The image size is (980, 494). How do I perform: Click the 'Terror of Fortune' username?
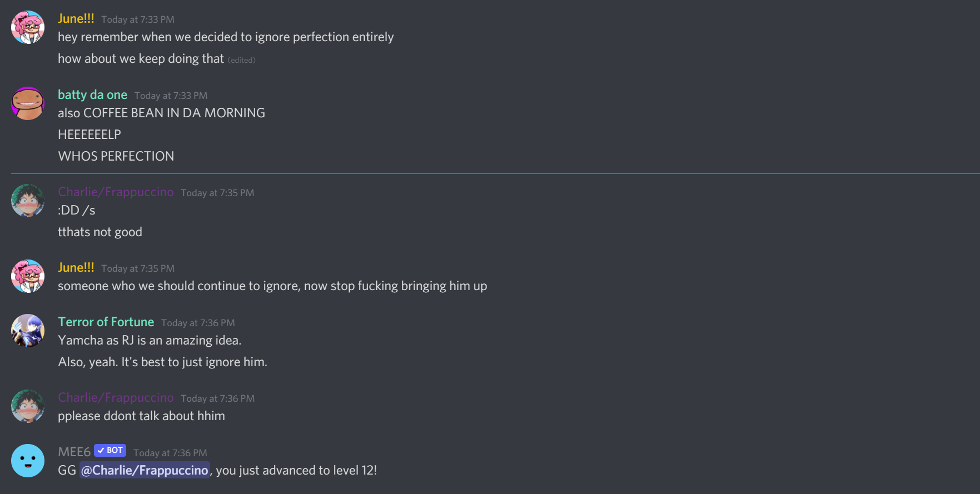(106, 322)
